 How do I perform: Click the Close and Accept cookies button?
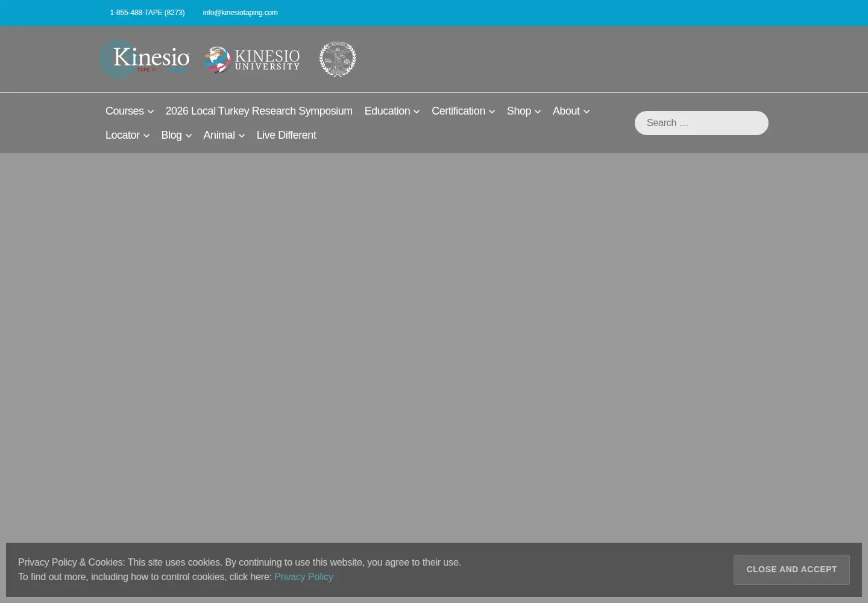[791, 570]
